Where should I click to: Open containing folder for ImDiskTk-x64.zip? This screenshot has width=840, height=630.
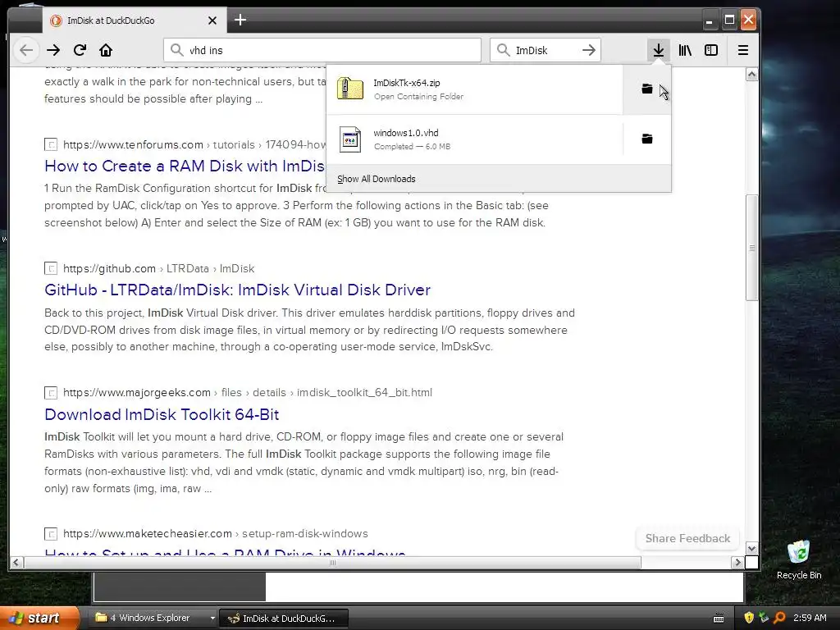(647, 89)
